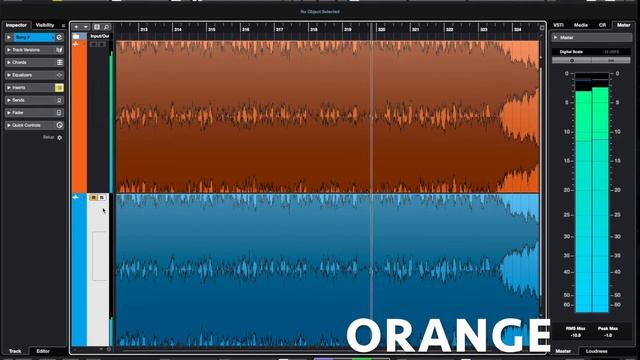Click the Input/Output folder track icon
The height and width of the screenshot is (360, 640).
76,36
